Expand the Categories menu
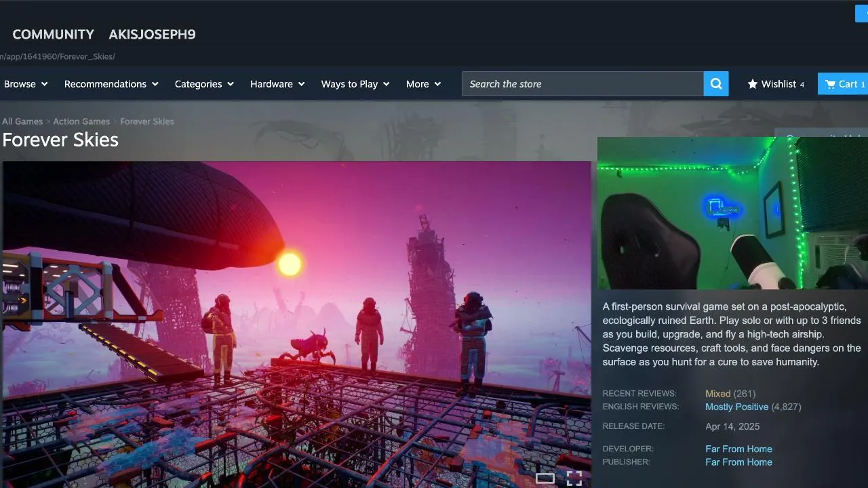Viewport: 868px width, 488px height. 204,84
